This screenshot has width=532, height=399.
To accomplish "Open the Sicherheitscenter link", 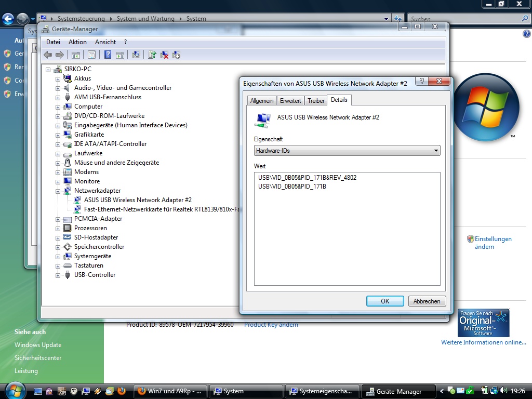I will [x=38, y=358].
